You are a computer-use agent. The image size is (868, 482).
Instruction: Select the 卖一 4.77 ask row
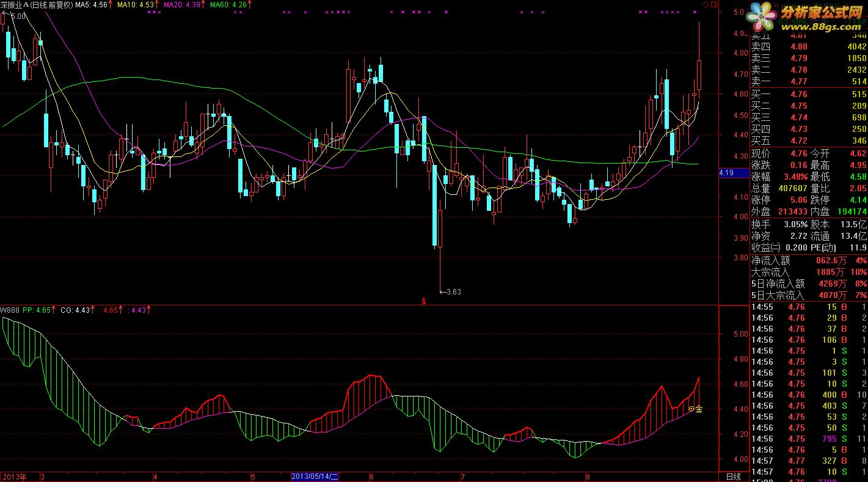[x=809, y=81]
